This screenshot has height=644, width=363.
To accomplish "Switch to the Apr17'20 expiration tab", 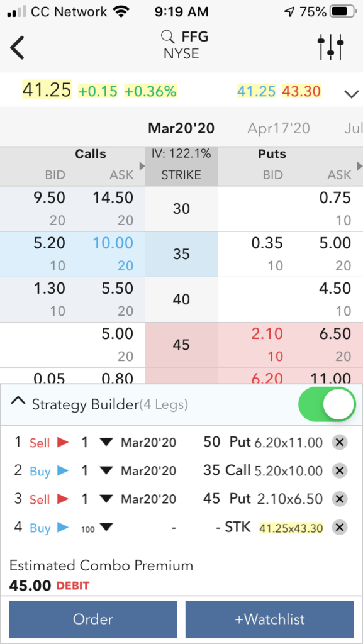I will tap(279, 128).
